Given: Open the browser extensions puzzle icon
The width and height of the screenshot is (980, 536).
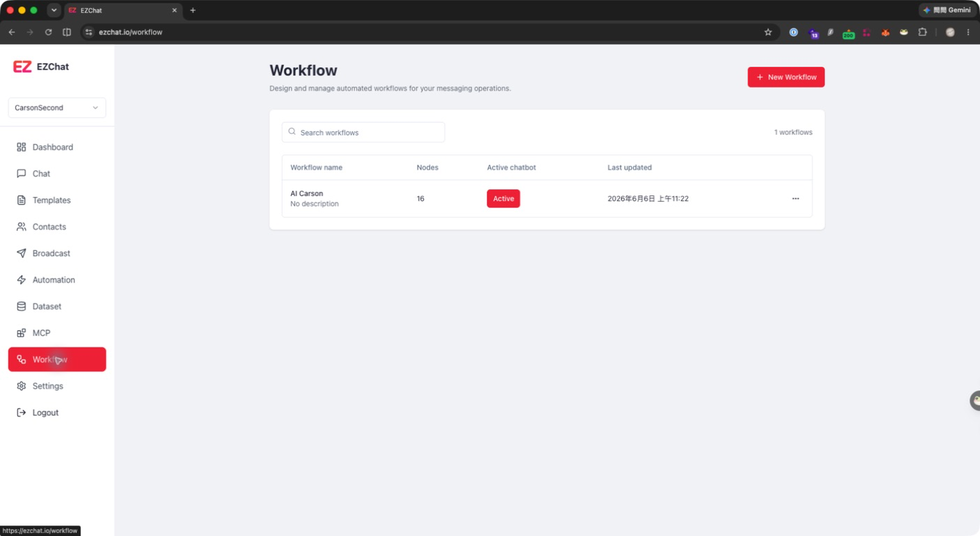Looking at the screenshot, I should (922, 32).
